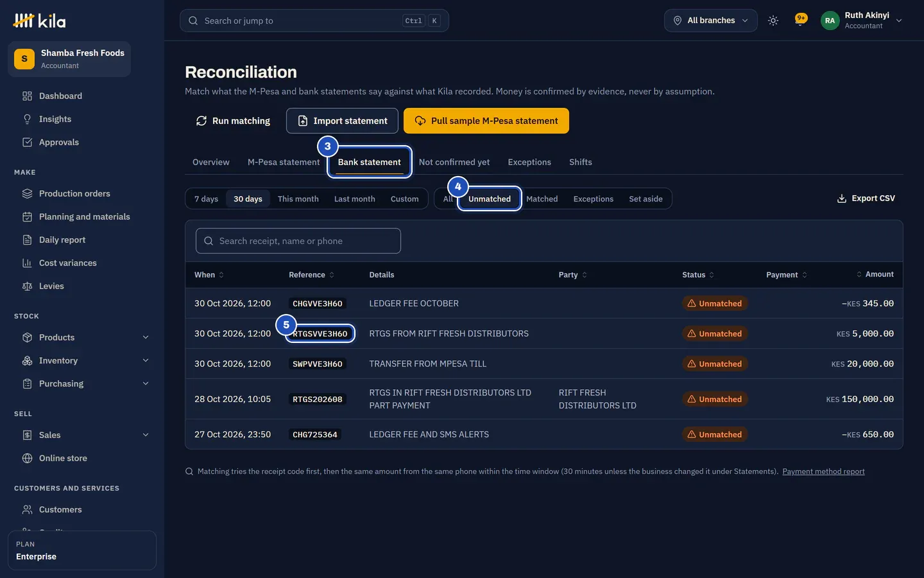Viewport: 924px width, 578px height.
Task: Click the Search receipt, name or phone field
Action: 298,241
